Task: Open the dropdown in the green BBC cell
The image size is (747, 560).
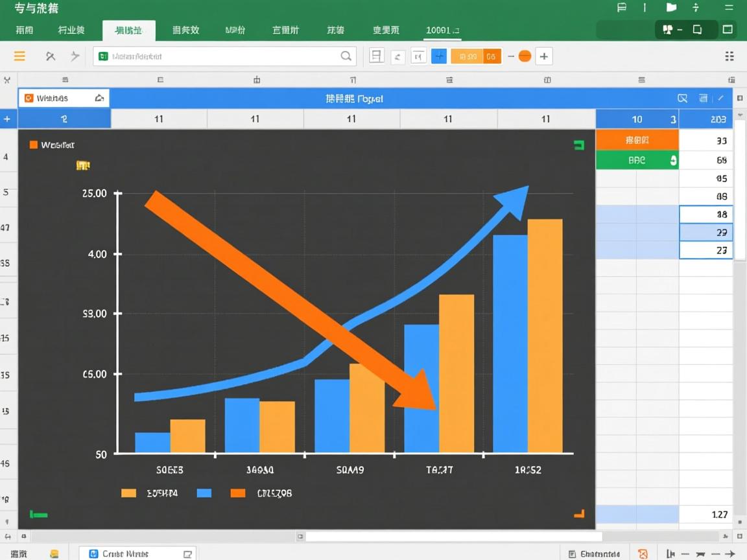Action: [x=672, y=159]
